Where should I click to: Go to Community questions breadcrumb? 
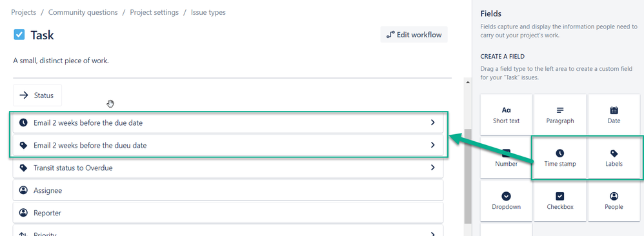pyautogui.click(x=83, y=12)
